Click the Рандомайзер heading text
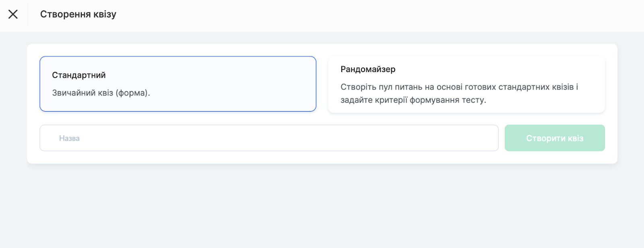 [368, 69]
